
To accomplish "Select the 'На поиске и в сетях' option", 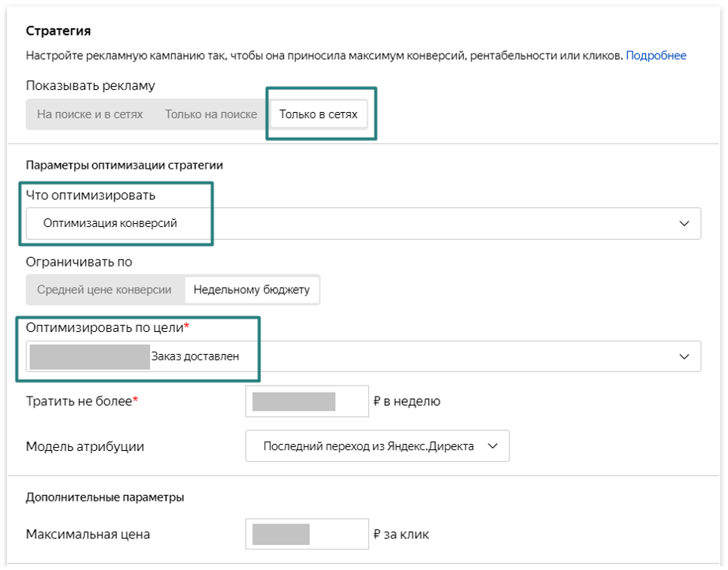I will [90, 114].
